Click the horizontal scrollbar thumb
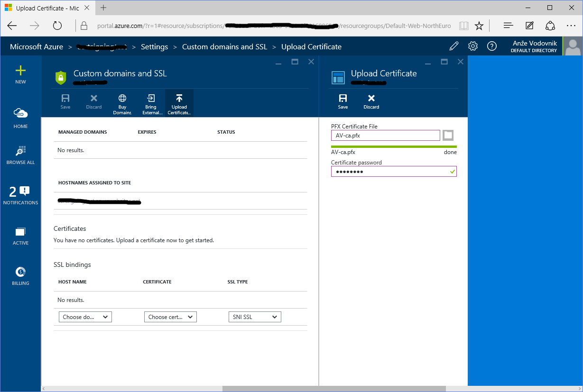583x392 pixels. 335,389
